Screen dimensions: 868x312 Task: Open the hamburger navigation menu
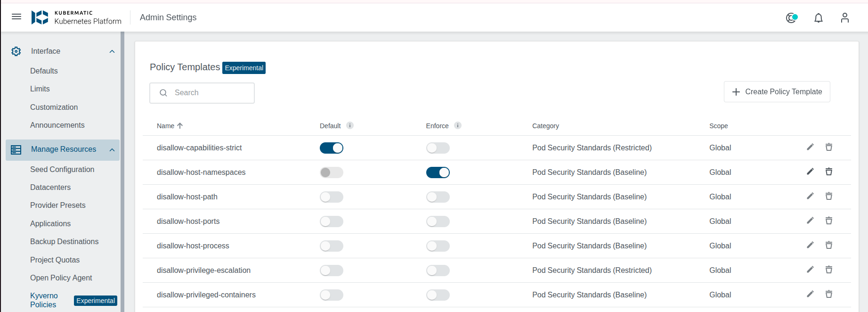click(16, 17)
